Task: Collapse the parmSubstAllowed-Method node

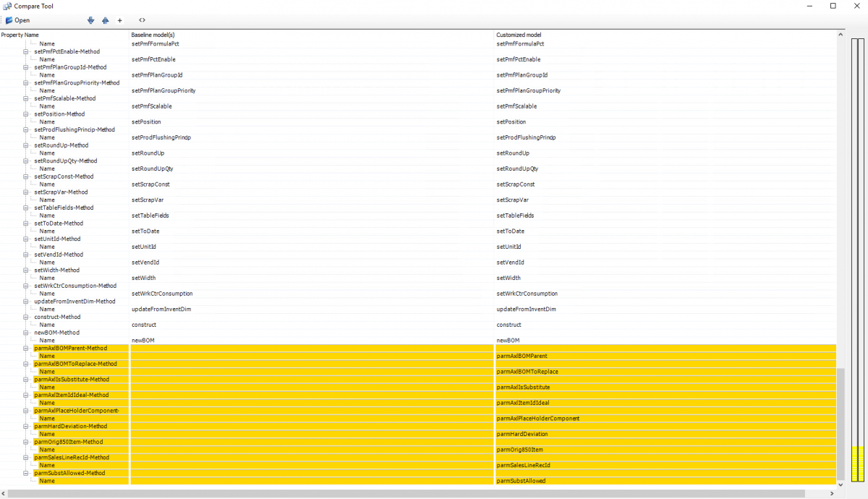Action: [x=26, y=474]
